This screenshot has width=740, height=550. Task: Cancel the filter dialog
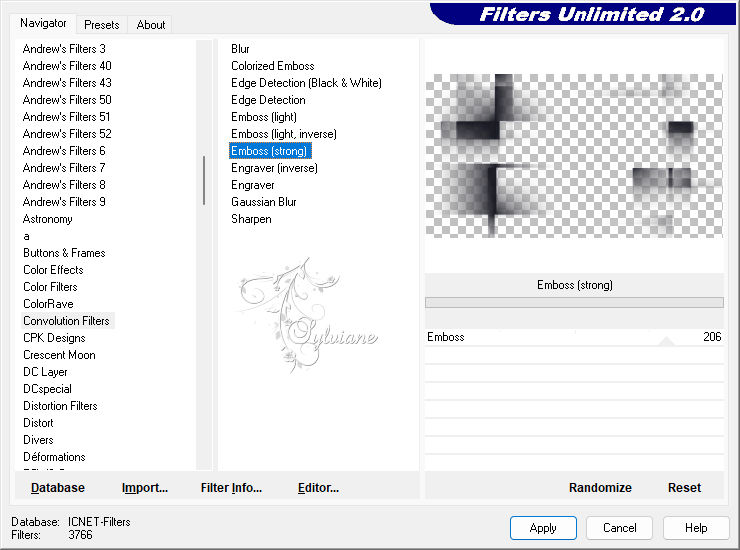(619, 528)
